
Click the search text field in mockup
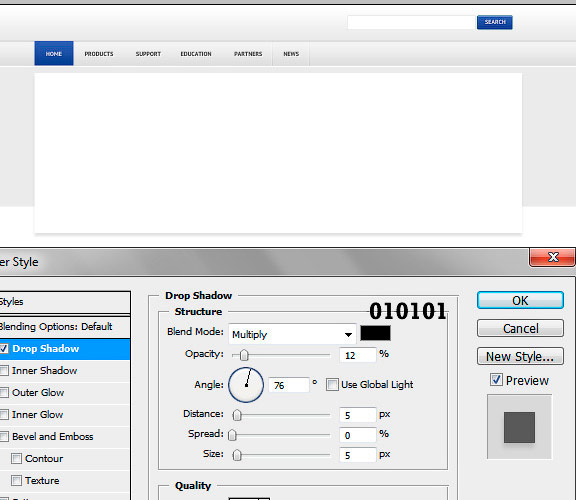(411, 22)
